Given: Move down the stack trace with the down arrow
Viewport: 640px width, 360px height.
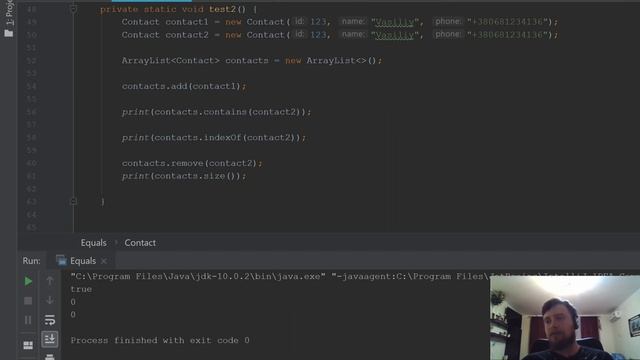Looking at the screenshot, I should tap(49, 300).
